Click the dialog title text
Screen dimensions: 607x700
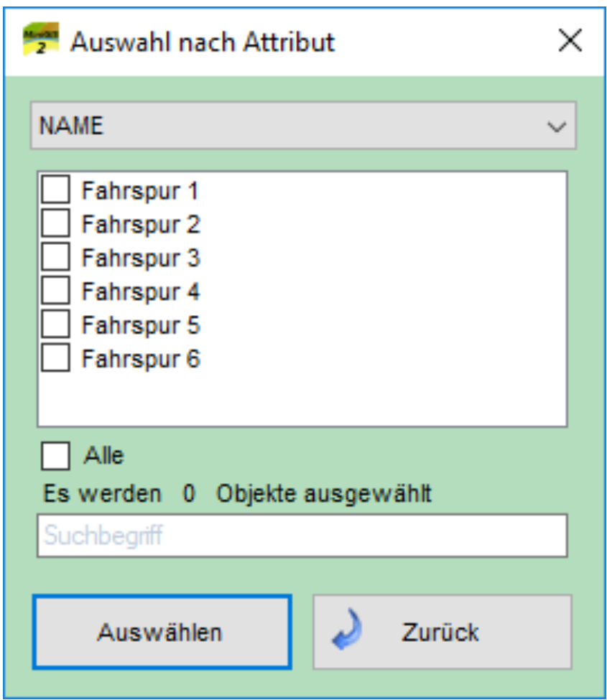[203, 42]
